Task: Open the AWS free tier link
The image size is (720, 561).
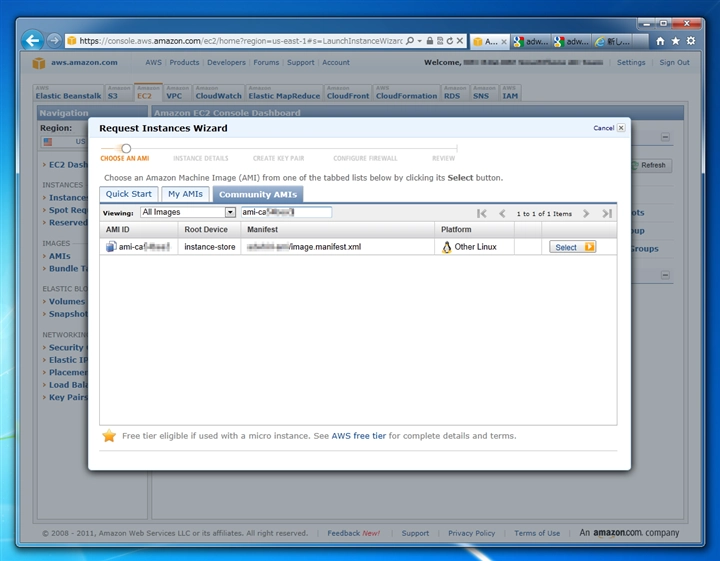Action: pyautogui.click(x=359, y=436)
